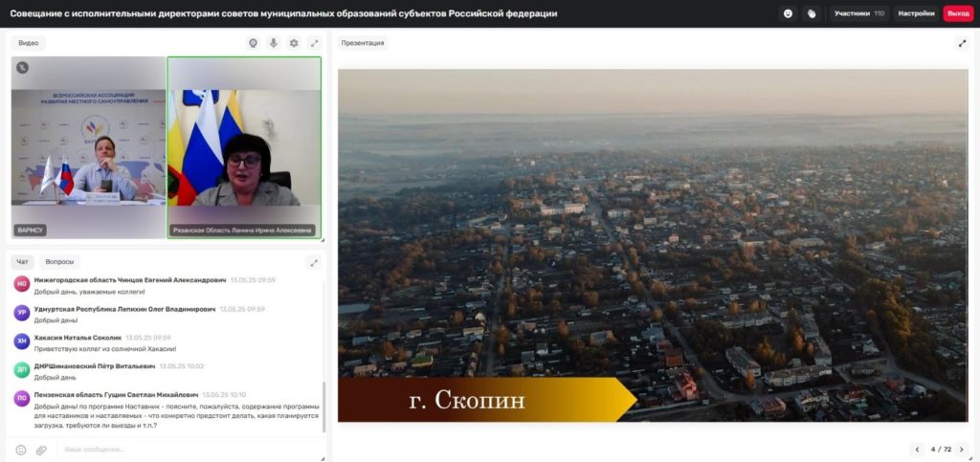Image resolution: width=980 pixels, height=462 pixels.
Task: Expand the chat panel
Action: 313,262
